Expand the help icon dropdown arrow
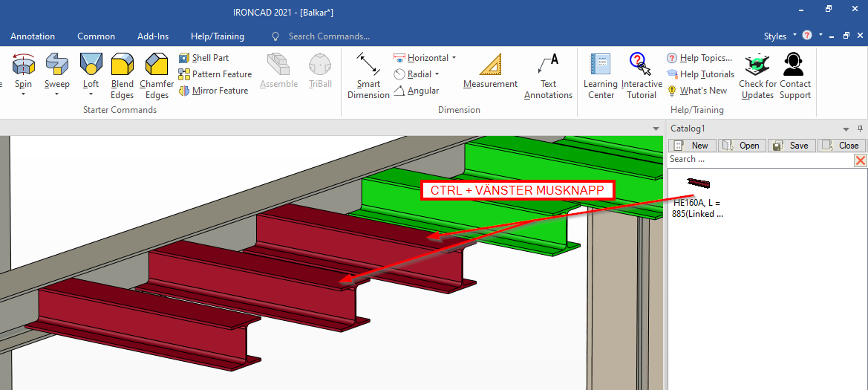This screenshot has width=868, height=390. click(821, 35)
